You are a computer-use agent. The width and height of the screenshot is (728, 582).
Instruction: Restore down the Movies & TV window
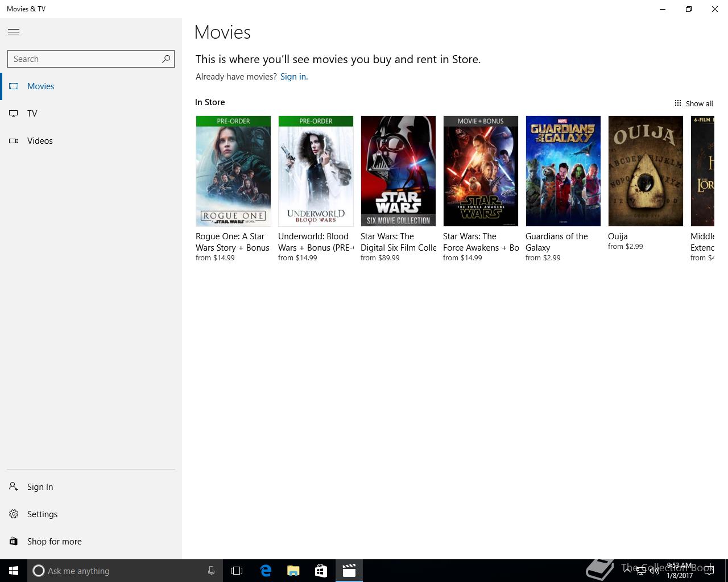(x=689, y=9)
